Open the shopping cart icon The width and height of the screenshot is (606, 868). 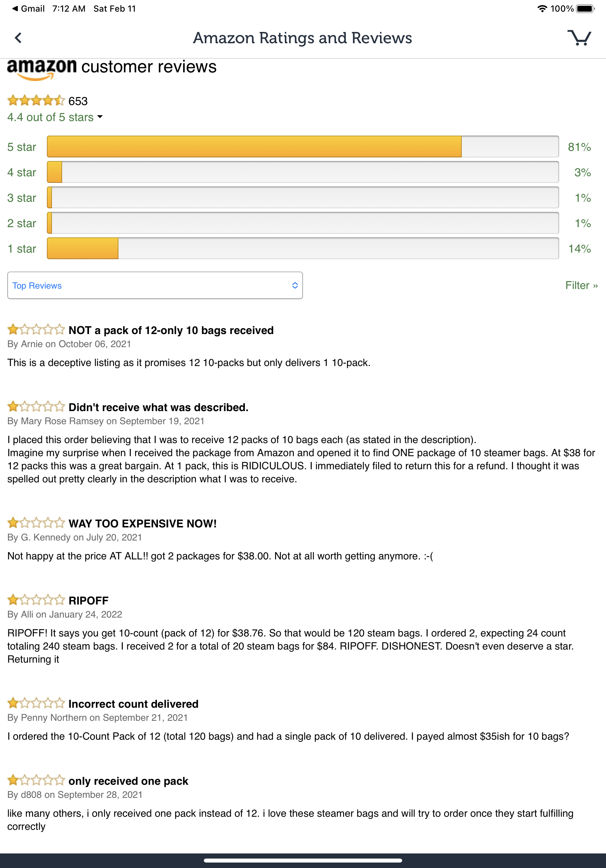[x=579, y=37]
